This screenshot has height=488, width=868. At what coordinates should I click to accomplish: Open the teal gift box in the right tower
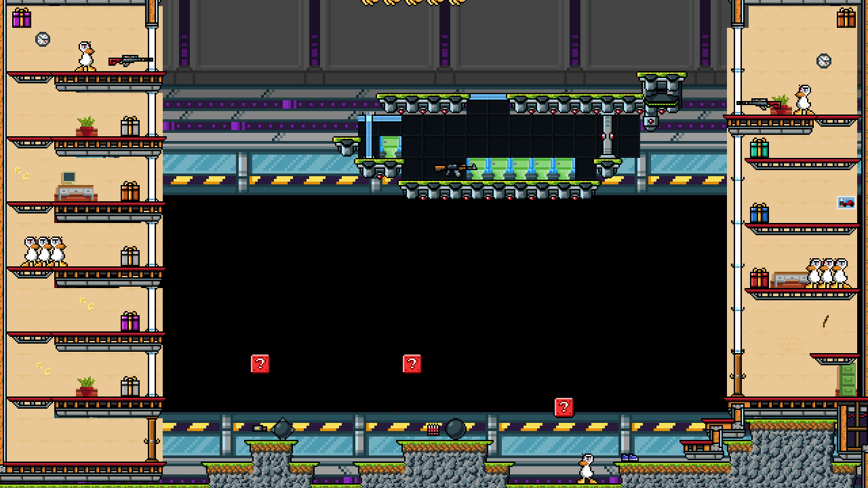click(x=759, y=148)
